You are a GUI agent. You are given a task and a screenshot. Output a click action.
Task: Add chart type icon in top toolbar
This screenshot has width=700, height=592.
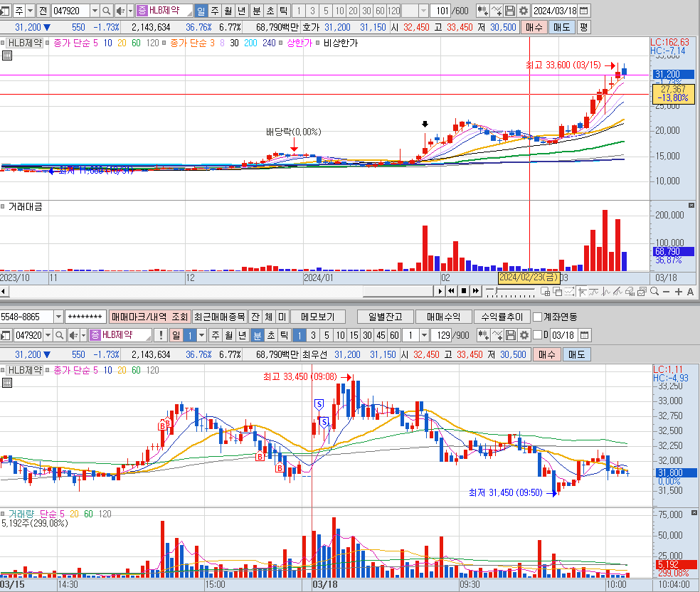tap(482, 11)
